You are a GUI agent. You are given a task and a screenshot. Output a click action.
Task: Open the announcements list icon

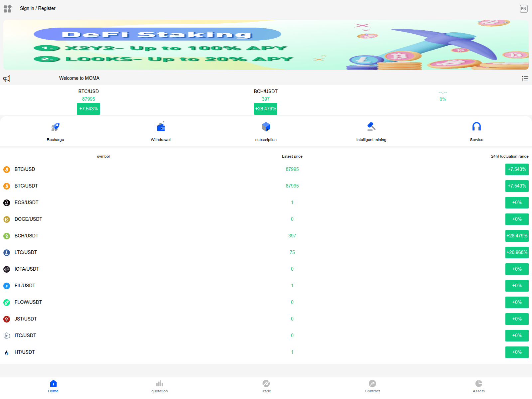pos(525,78)
